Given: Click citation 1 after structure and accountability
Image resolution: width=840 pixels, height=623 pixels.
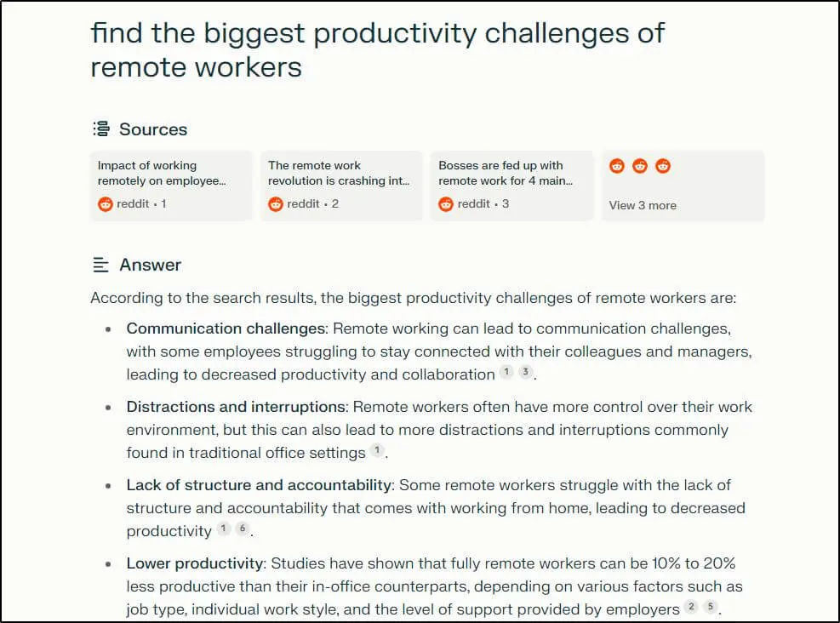Looking at the screenshot, I should (223, 529).
